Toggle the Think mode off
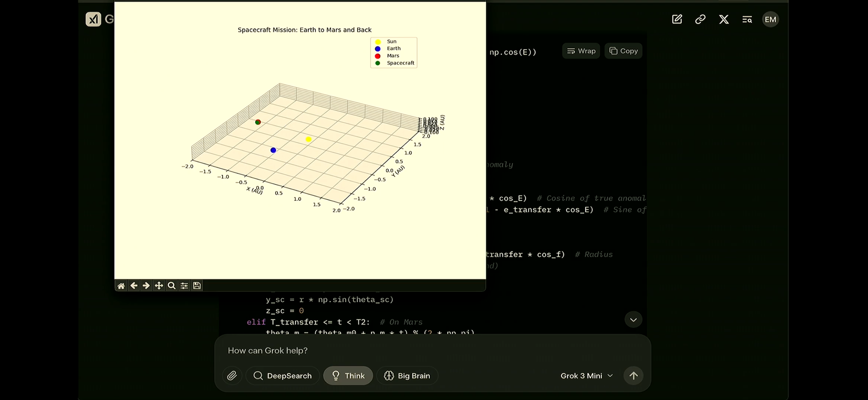868x400 pixels. [348, 376]
